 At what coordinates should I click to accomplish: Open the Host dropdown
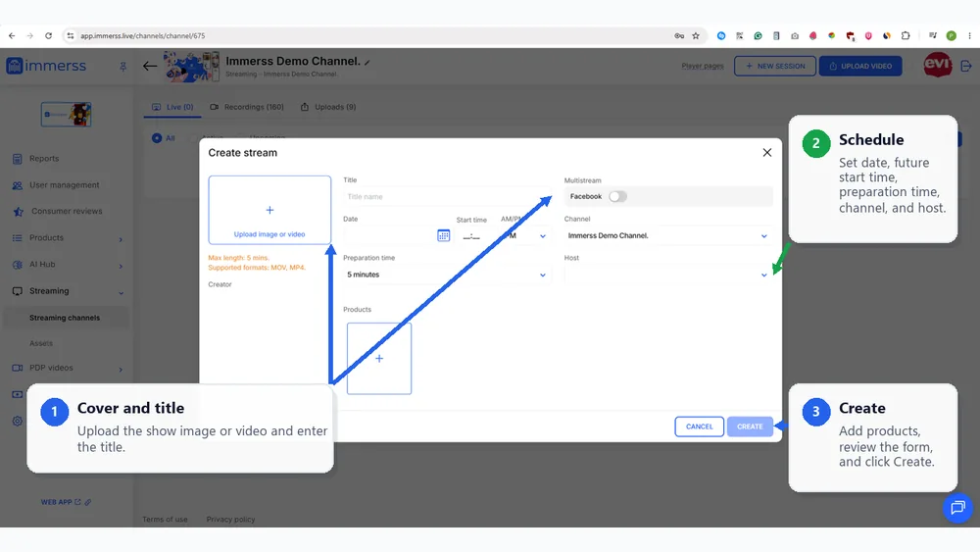pyautogui.click(x=668, y=275)
